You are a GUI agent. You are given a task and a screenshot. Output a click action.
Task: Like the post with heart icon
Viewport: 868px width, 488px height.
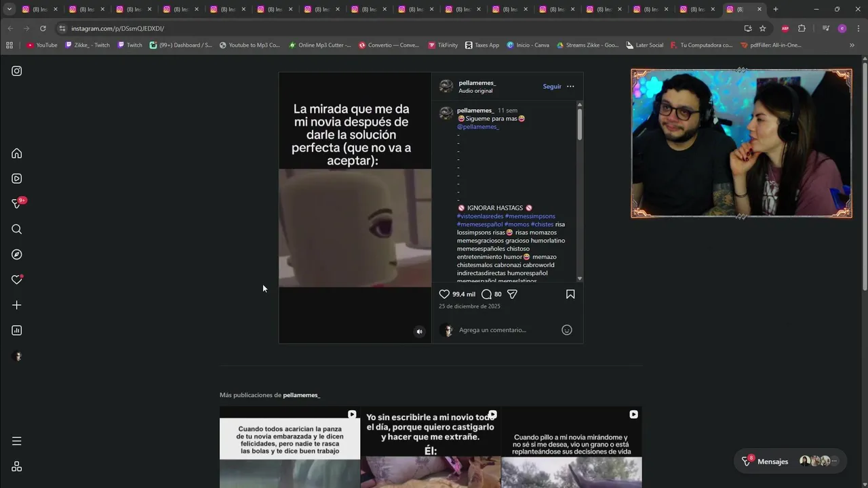point(444,294)
